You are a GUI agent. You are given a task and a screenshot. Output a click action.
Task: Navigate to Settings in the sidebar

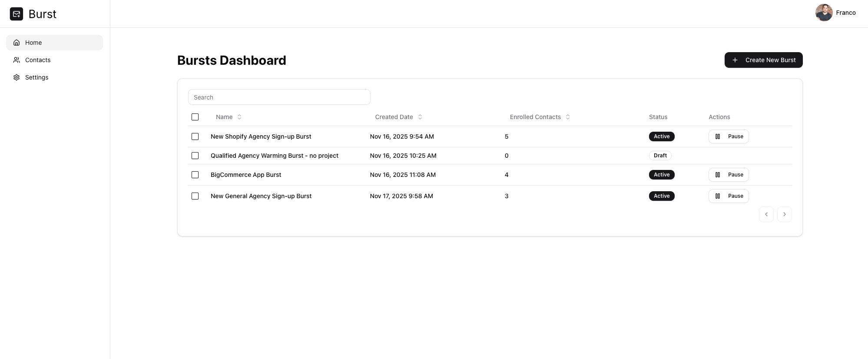click(x=36, y=77)
